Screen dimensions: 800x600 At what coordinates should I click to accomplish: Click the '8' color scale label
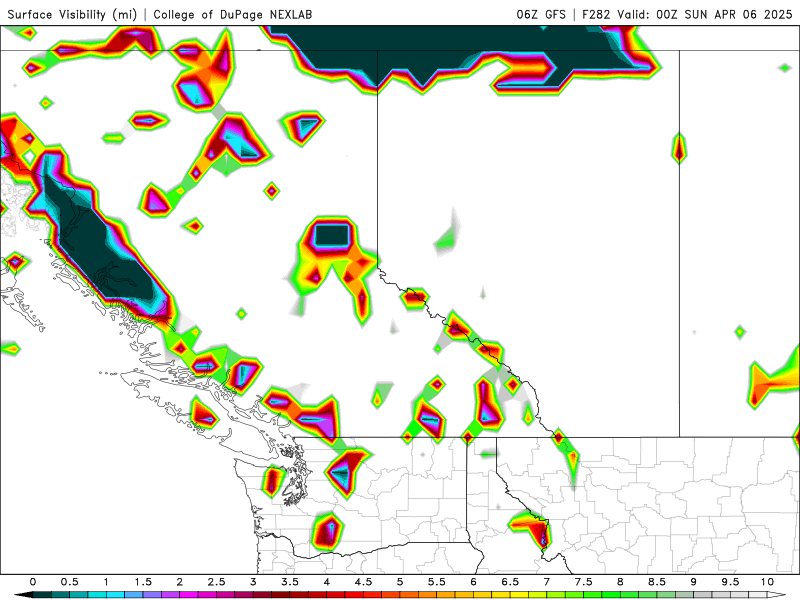point(620,582)
